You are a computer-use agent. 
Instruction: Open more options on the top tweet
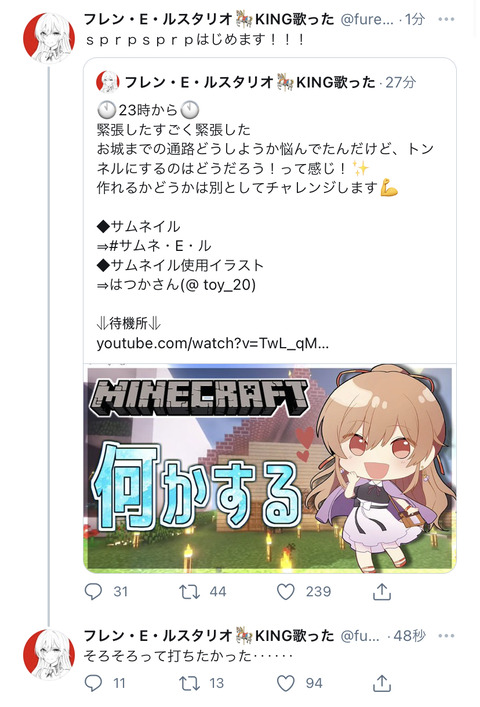446,19
